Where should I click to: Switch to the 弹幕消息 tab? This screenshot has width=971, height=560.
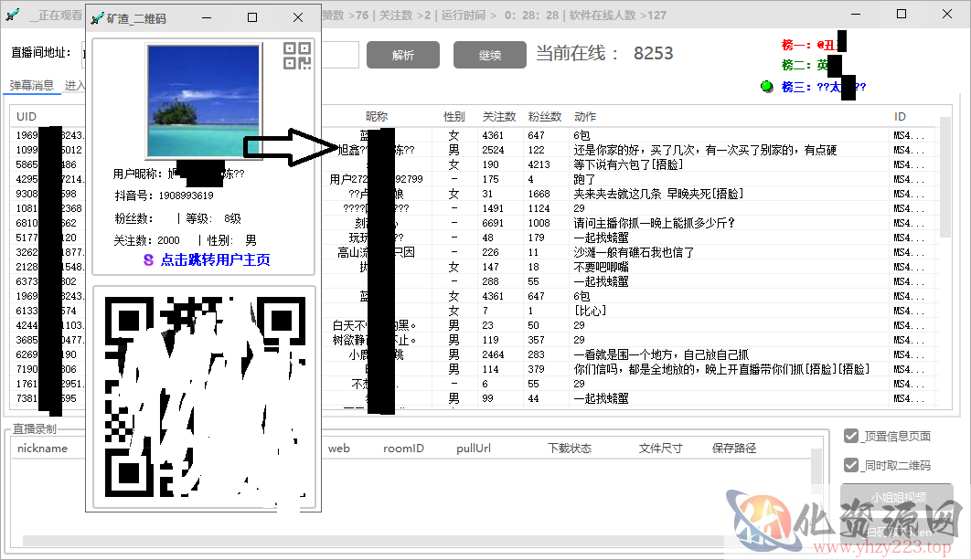(x=32, y=85)
